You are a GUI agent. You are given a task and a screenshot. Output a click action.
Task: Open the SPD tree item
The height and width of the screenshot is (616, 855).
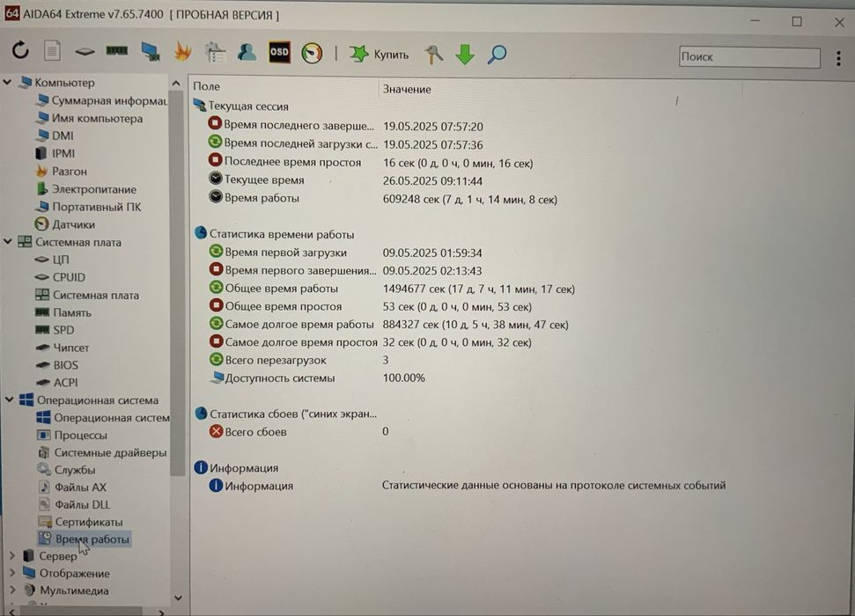pos(55,330)
